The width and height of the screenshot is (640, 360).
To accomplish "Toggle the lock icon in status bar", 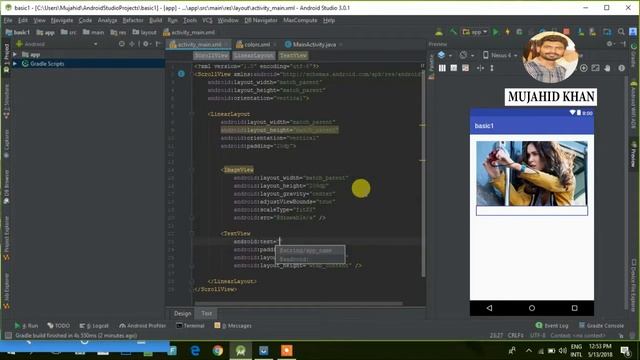I will 621,336.
